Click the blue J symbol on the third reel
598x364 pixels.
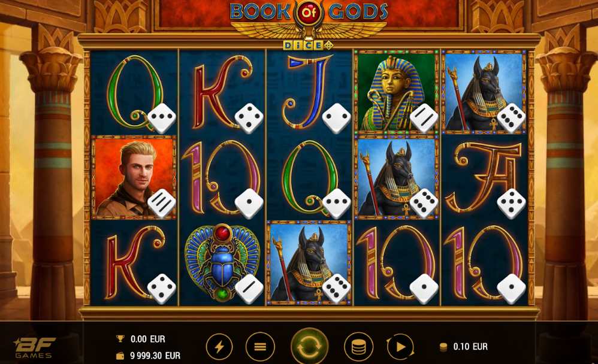tap(308, 92)
